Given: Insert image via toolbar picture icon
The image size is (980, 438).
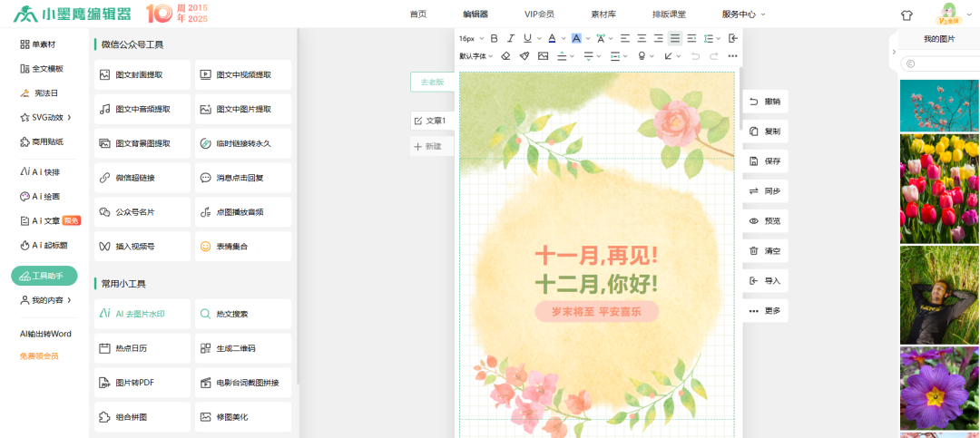Looking at the screenshot, I should pyautogui.click(x=544, y=56).
